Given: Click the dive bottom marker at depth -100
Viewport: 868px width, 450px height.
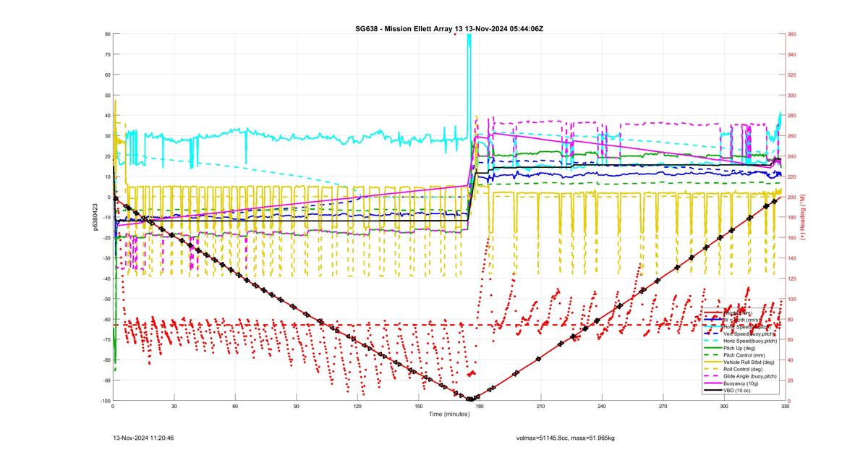Looking at the screenshot, I should click(470, 399).
